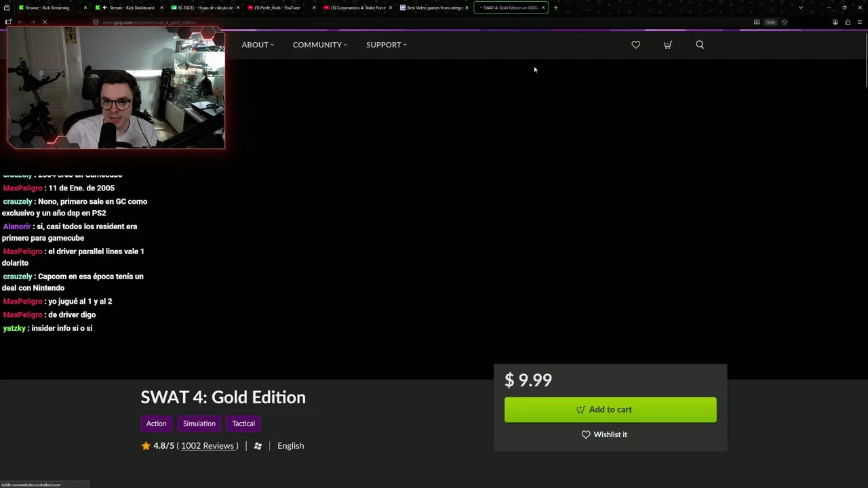
Task: Click the SWAT 4: Gold Edition title
Action: 223,397
